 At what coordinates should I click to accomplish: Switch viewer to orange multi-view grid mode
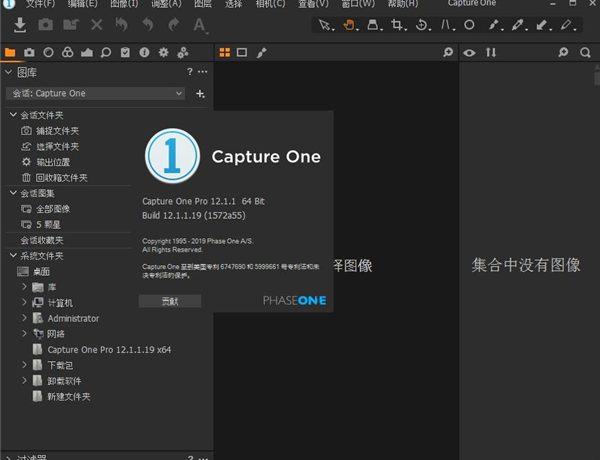pyautogui.click(x=225, y=52)
